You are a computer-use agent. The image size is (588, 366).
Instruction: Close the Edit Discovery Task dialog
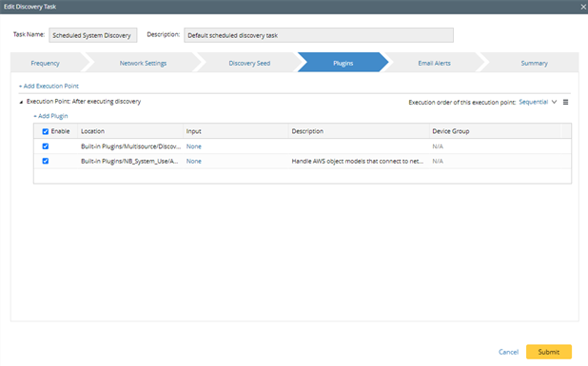pyautogui.click(x=583, y=7)
